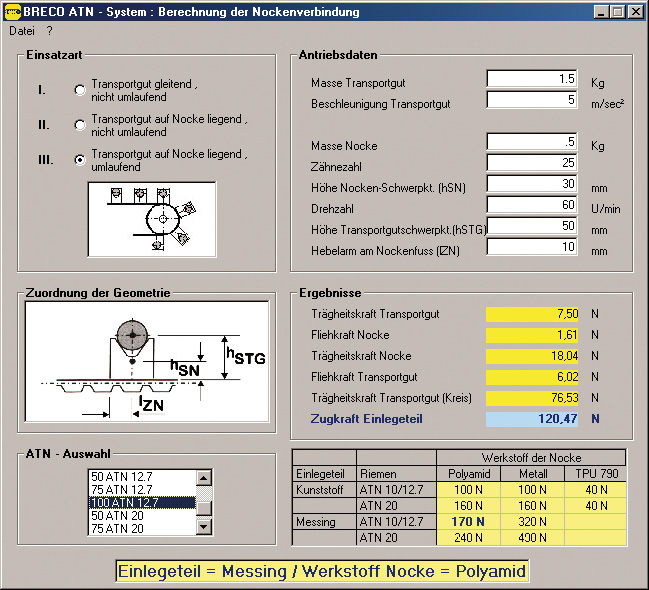Click the Einlegeteil = Messing summary banner

[x=322, y=571]
